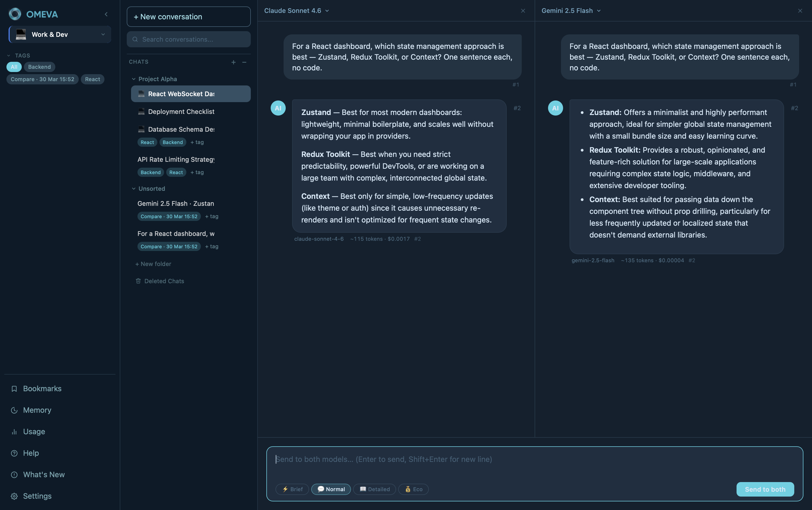812x510 pixels.
Task: Open the Deployment Checklist chat
Action: 181,112
